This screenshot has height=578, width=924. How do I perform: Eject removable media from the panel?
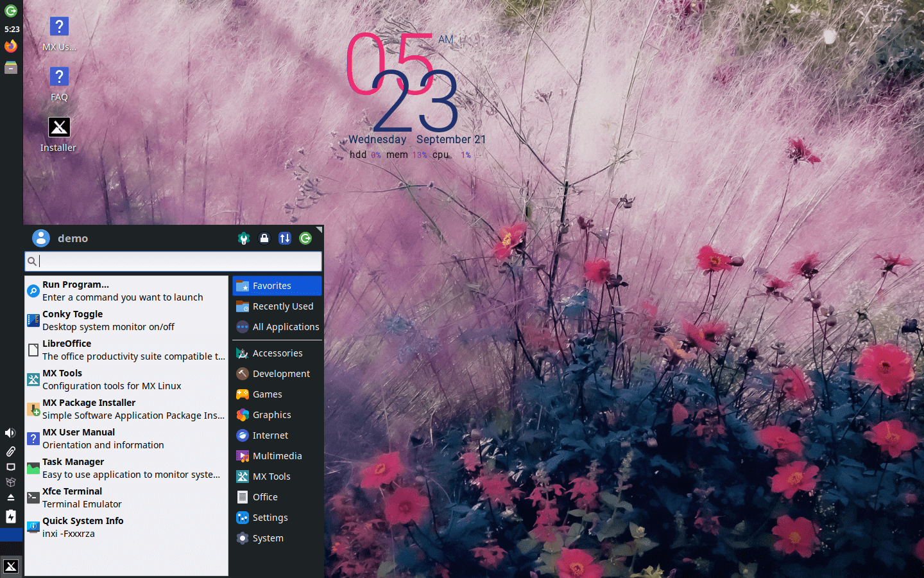click(10, 498)
